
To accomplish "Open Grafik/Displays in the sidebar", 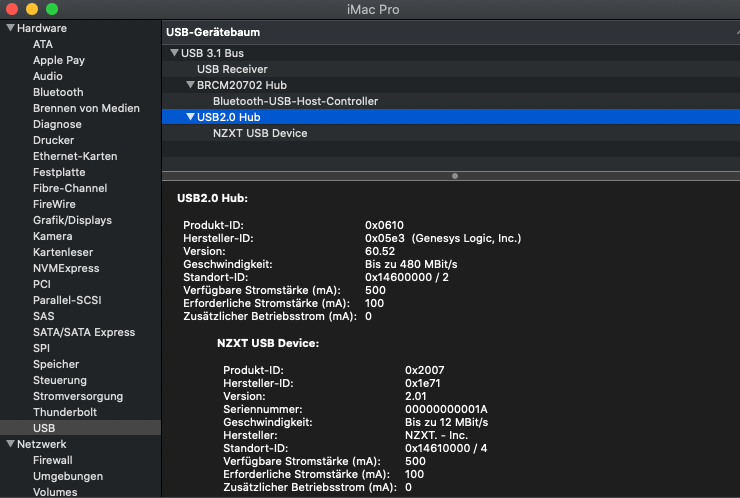I will tap(72, 220).
